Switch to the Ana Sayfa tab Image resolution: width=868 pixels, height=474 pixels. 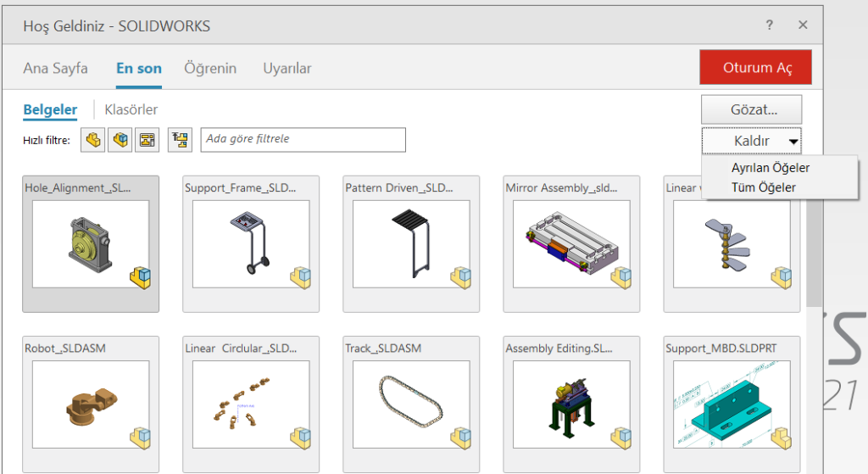[x=55, y=69]
